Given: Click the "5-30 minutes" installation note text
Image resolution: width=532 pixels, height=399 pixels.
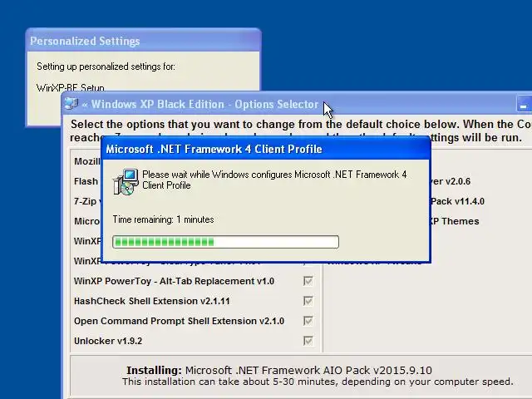Looking at the screenshot, I should (318, 382).
